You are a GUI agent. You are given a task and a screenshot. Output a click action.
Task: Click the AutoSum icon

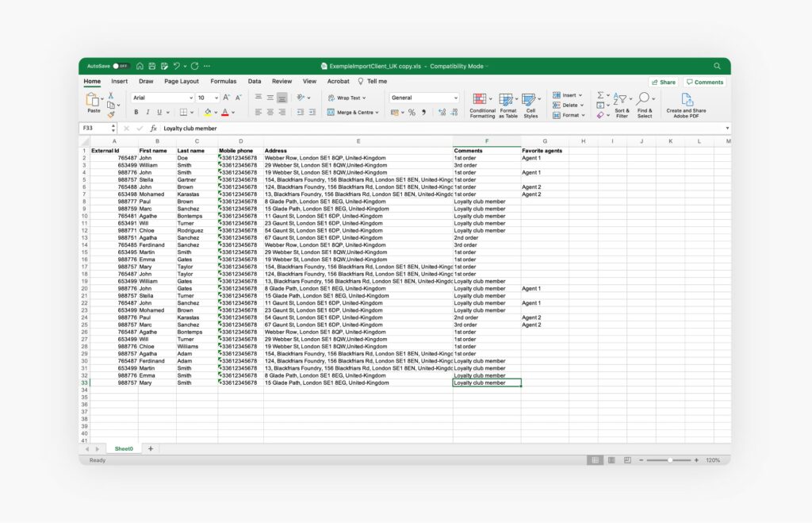600,94
